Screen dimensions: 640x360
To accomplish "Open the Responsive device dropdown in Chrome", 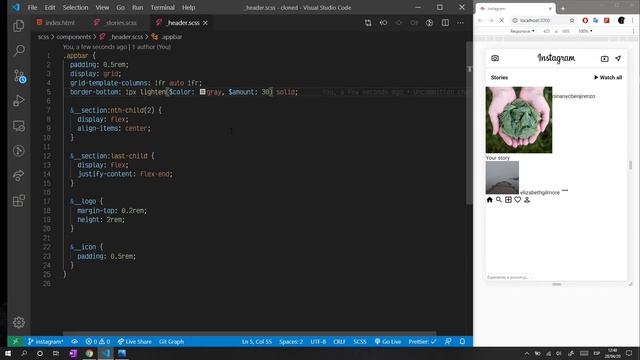I will [522, 31].
